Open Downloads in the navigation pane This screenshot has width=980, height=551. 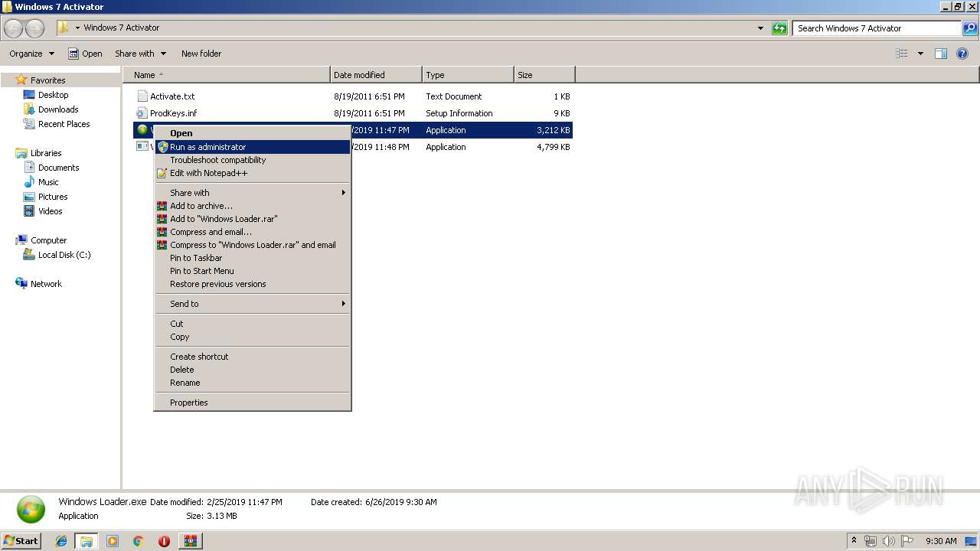tap(58, 109)
